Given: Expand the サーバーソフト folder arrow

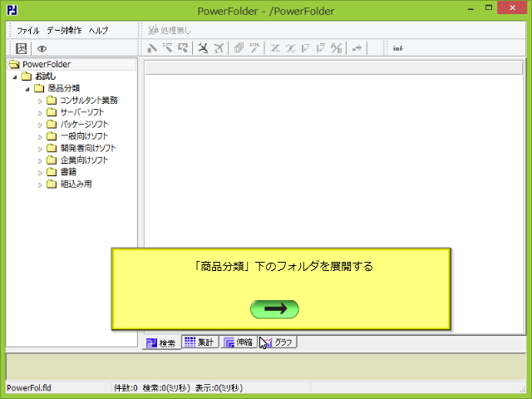Looking at the screenshot, I should point(40,113).
